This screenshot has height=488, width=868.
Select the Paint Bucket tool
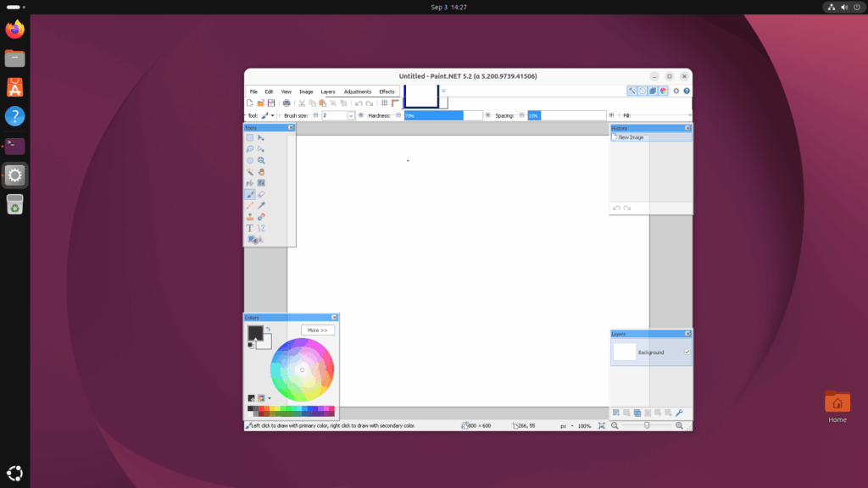click(x=250, y=183)
